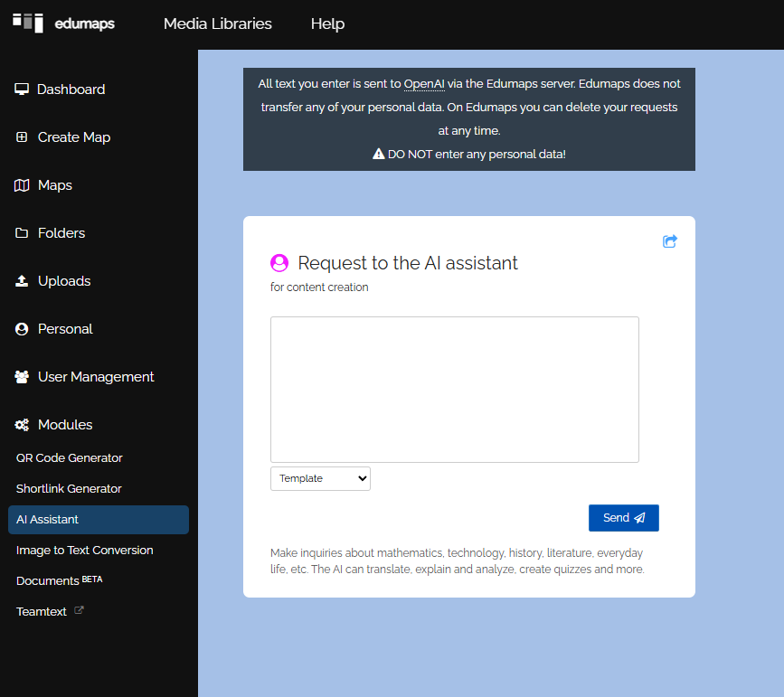The width and height of the screenshot is (784, 697).
Task: Click the Maps sidebar icon
Action: tap(23, 185)
